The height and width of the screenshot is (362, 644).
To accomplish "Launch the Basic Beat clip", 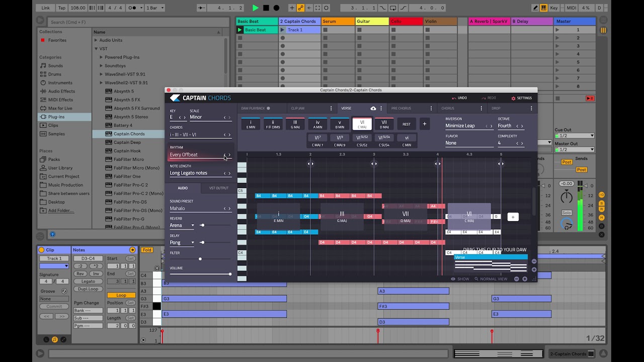I will coord(240,30).
